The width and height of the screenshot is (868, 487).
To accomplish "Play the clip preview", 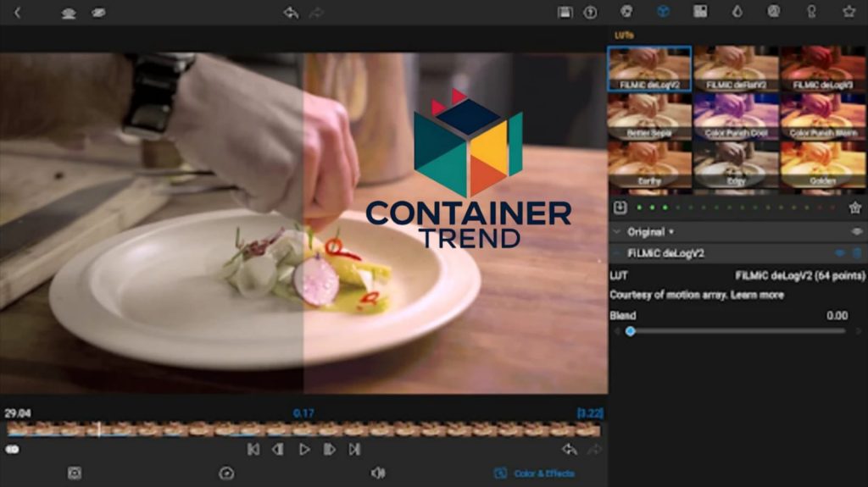I will pos(304,450).
